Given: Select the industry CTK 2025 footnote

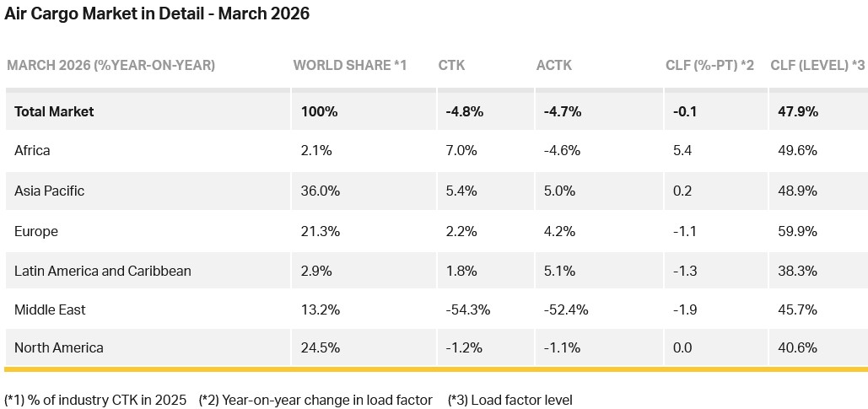Looking at the screenshot, I should (x=95, y=400).
